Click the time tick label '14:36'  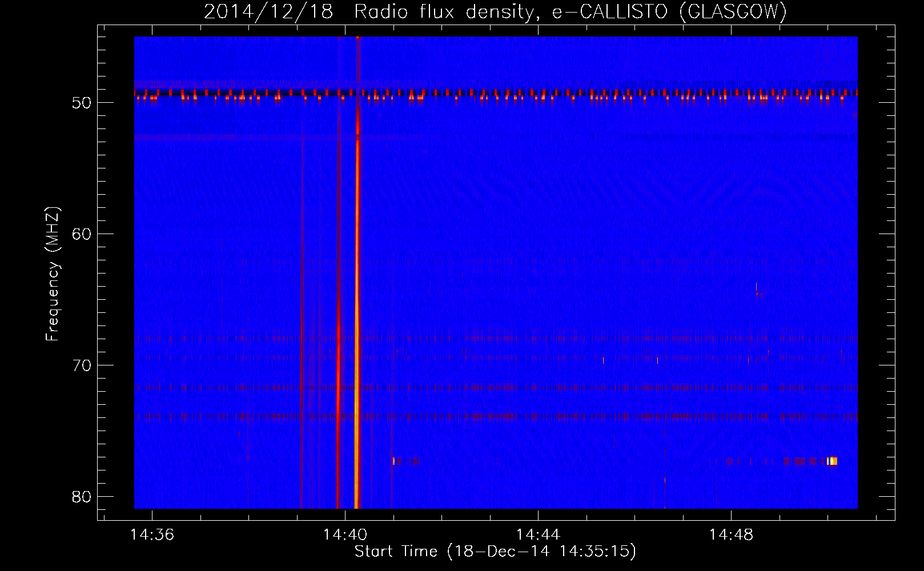click(152, 535)
